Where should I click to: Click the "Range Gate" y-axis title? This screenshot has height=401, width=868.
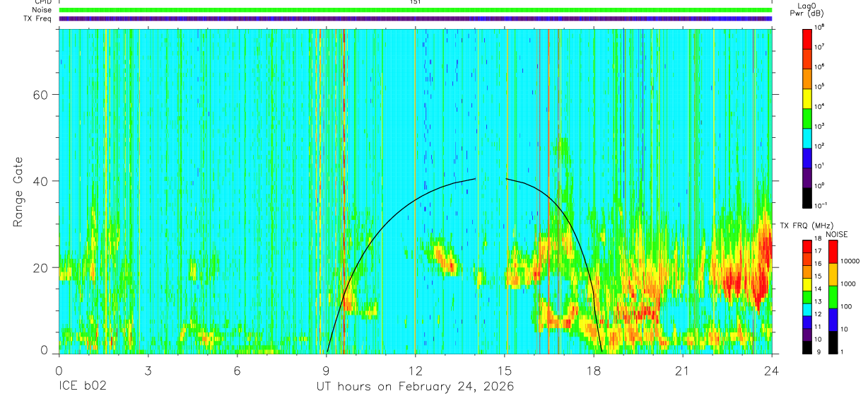click(x=18, y=192)
